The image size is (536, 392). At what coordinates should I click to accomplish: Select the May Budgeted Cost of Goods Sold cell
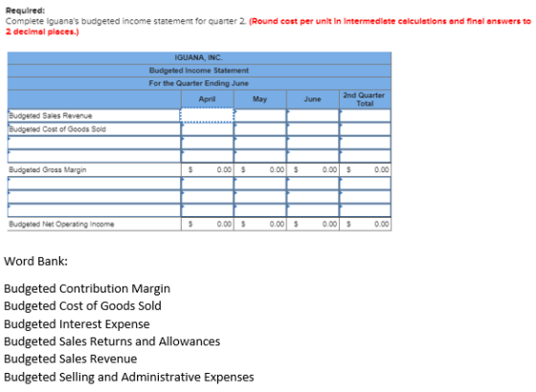pos(259,129)
